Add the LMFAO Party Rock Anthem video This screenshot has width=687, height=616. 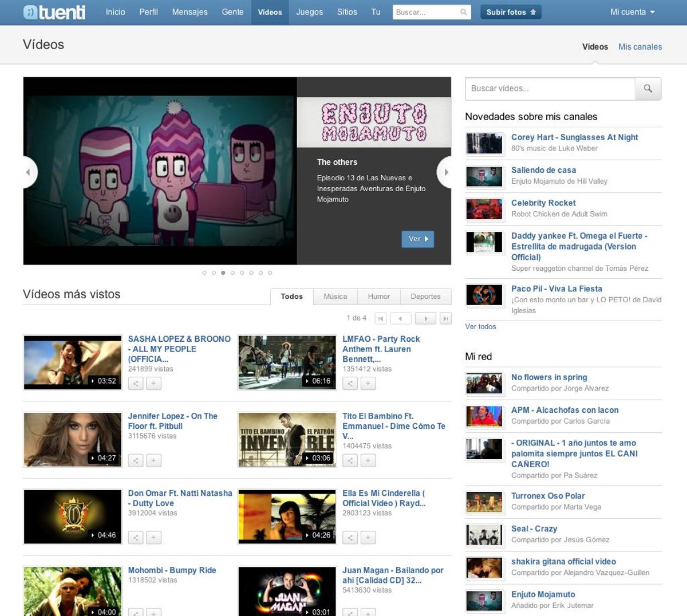(x=368, y=384)
